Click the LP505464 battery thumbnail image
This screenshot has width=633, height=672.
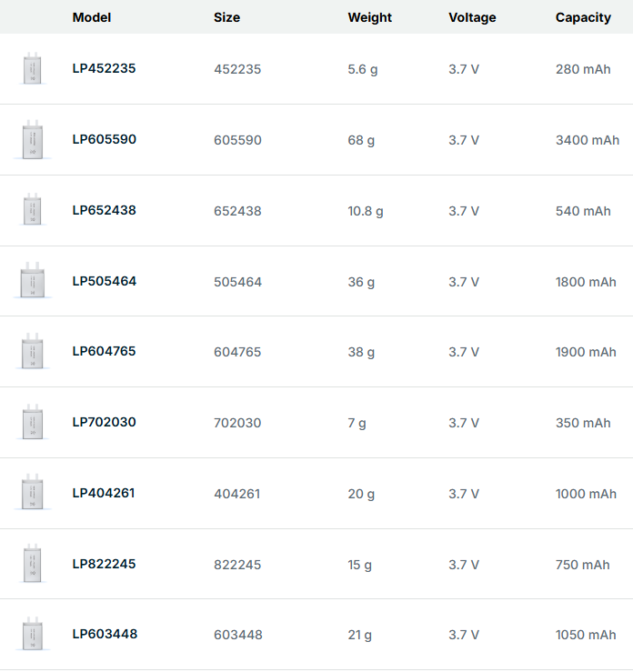pyautogui.click(x=33, y=282)
